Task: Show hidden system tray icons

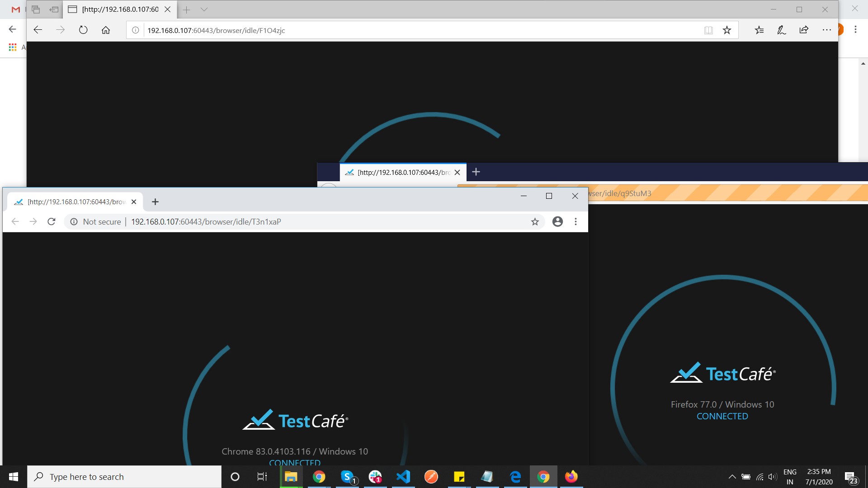Action: point(732,477)
